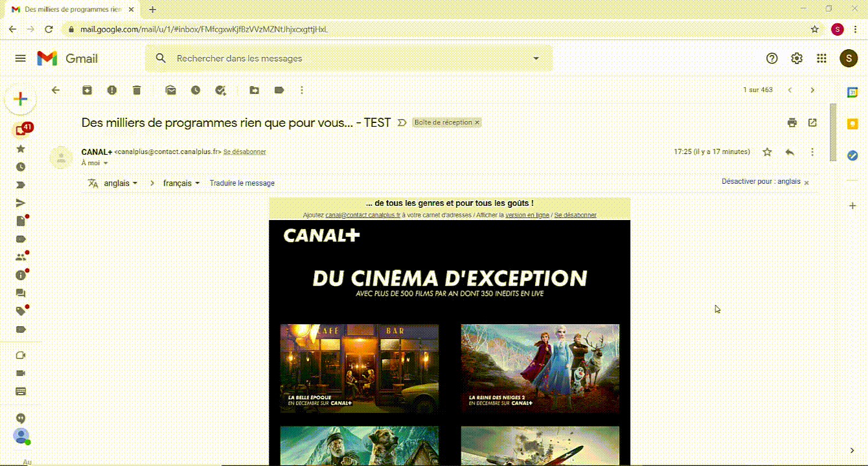Toggle the main menu hamburger
Image resolution: width=868 pixels, height=466 pixels.
[20, 58]
